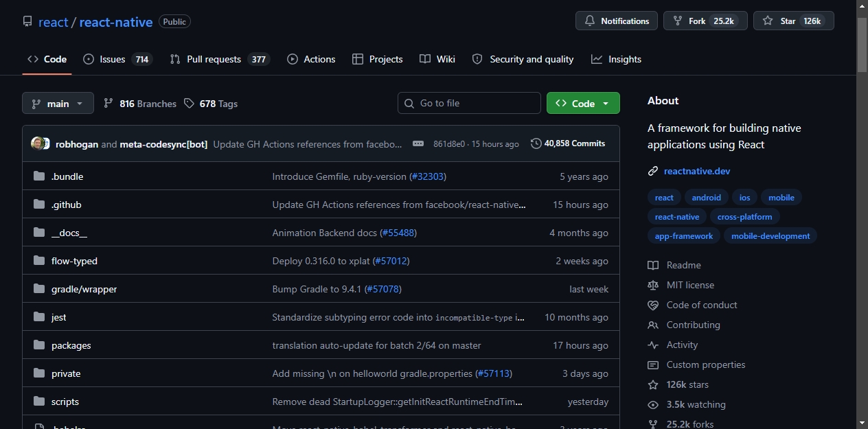Click in the Go to file search field

(469, 103)
